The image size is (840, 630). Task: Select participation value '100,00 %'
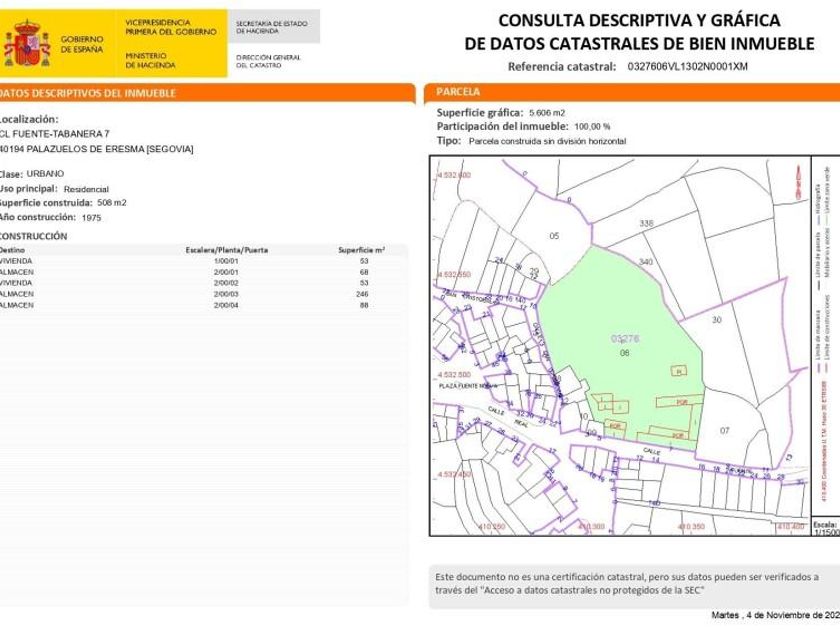tap(592, 127)
